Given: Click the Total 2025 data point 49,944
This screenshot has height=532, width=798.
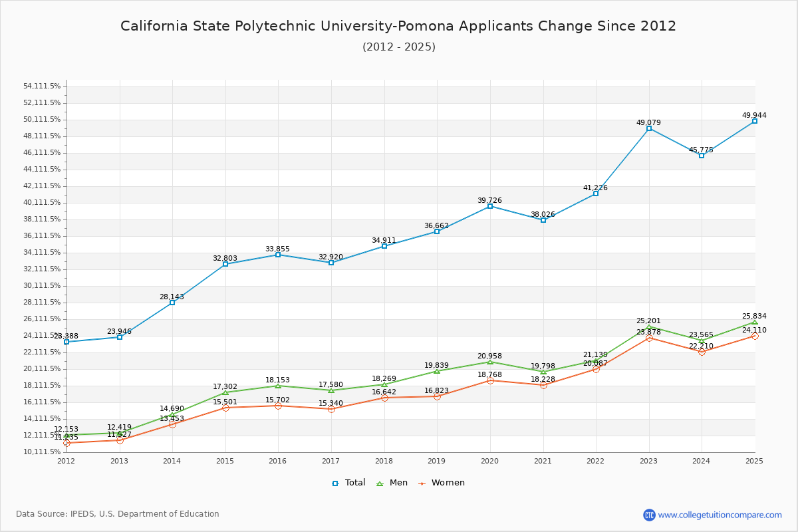Looking at the screenshot, I should (755, 121).
